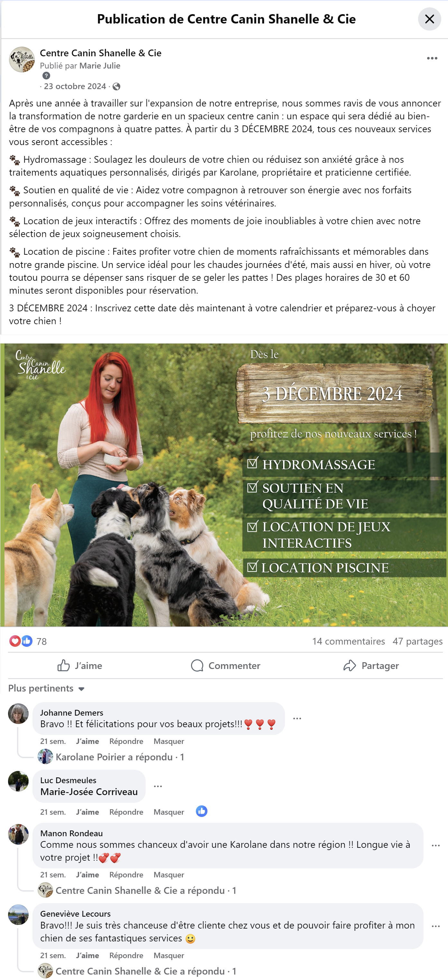Toggle J'aime on Geneviève Lecours' comment

87,955
